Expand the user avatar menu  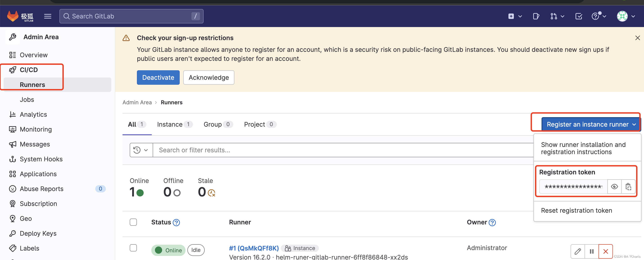[x=626, y=16]
